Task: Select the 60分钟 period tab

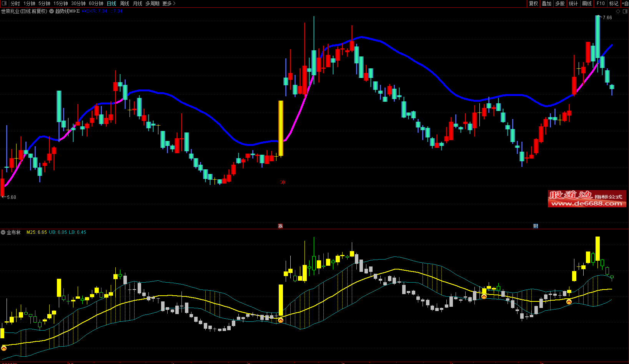Action: (96, 3)
